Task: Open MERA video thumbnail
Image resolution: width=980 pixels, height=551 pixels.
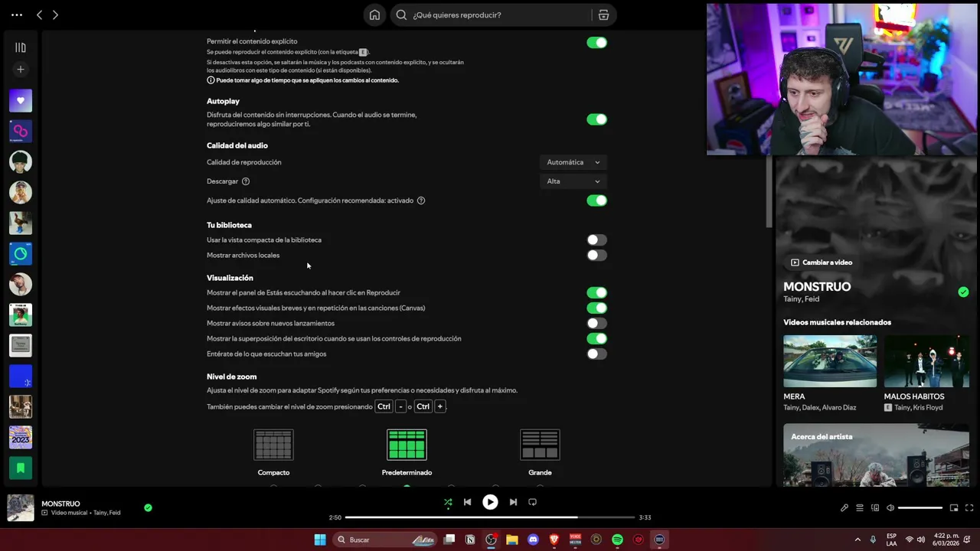Action: pyautogui.click(x=830, y=361)
